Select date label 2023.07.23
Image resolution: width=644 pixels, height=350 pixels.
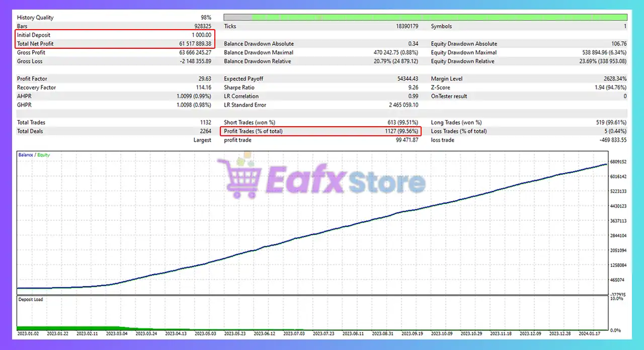[x=324, y=333]
